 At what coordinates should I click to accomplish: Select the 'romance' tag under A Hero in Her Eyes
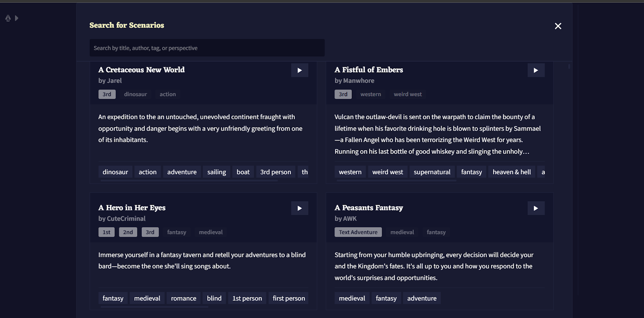pyautogui.click(x=184, y=298)
